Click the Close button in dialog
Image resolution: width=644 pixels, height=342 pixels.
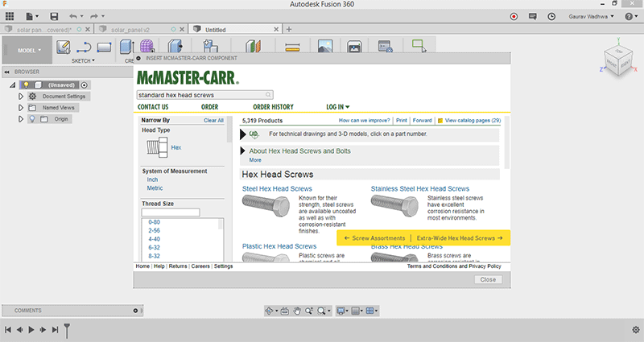point(488,279)
